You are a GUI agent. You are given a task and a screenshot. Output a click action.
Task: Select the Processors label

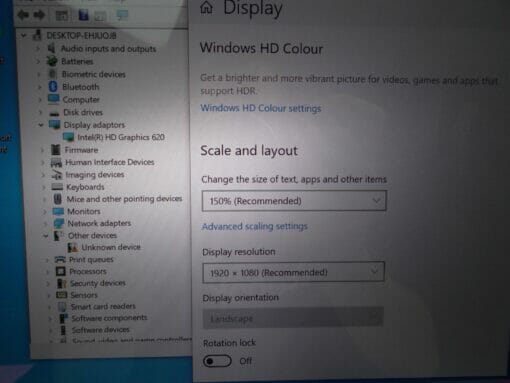pos(88,271)
